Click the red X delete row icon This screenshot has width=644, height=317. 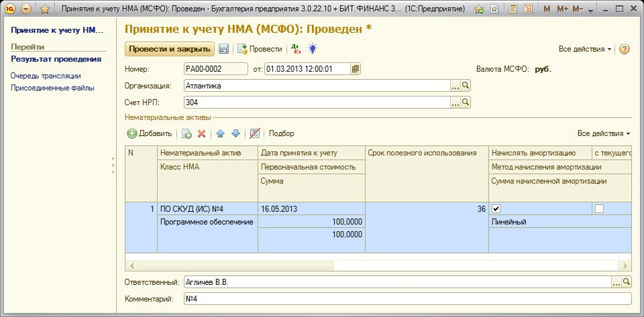coord(201,133)
